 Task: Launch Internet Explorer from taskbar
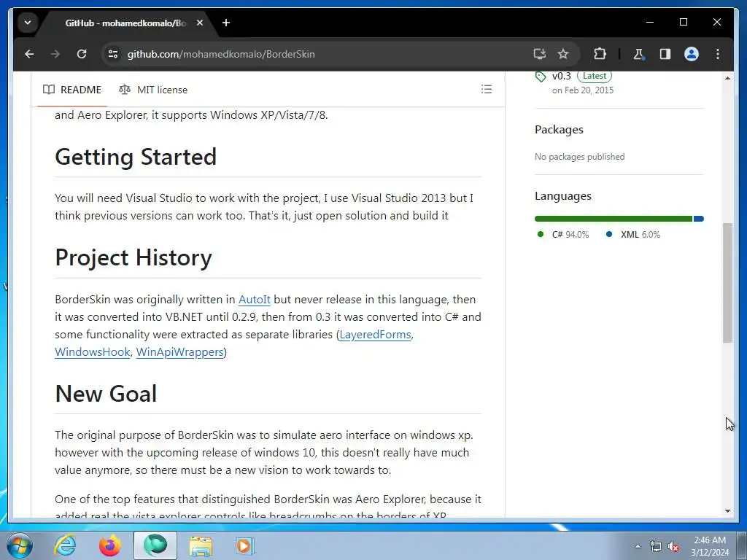click(x=65, y=545)
